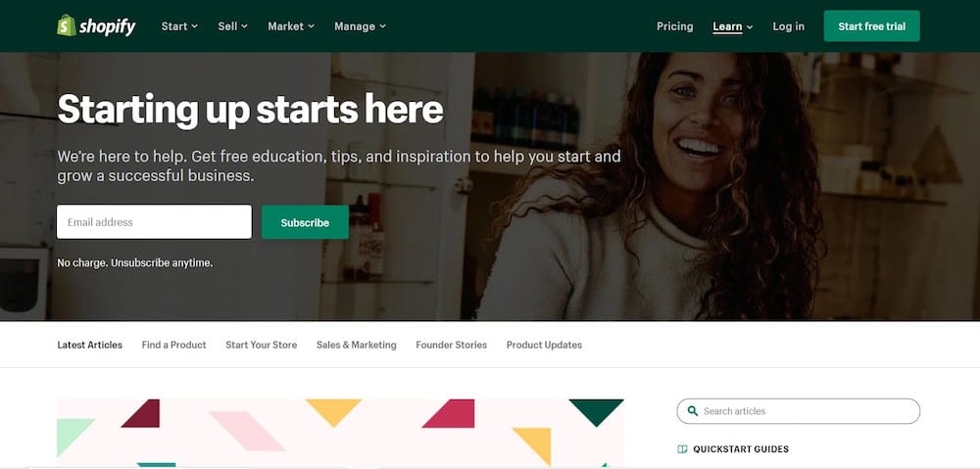The height and width of the screenshot is (469, 980).
Task: Switch to the Find a Product tab
Action: [173, 345]
